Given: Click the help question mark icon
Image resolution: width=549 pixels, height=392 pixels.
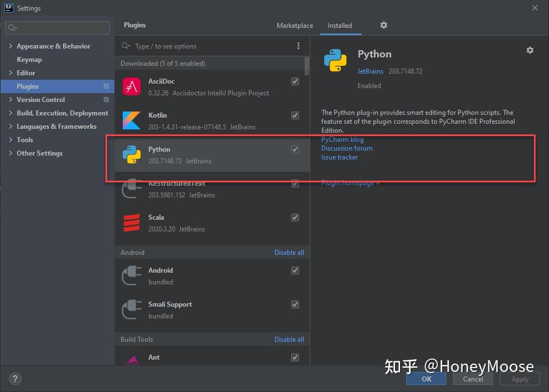Looking at the screenshot, I should point(15,379).
